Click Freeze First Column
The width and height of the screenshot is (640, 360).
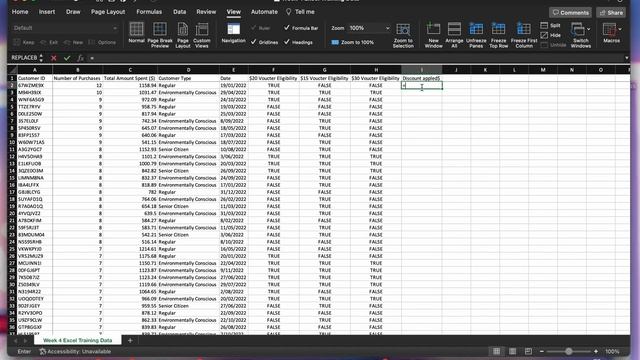click(x=524, y=35)
